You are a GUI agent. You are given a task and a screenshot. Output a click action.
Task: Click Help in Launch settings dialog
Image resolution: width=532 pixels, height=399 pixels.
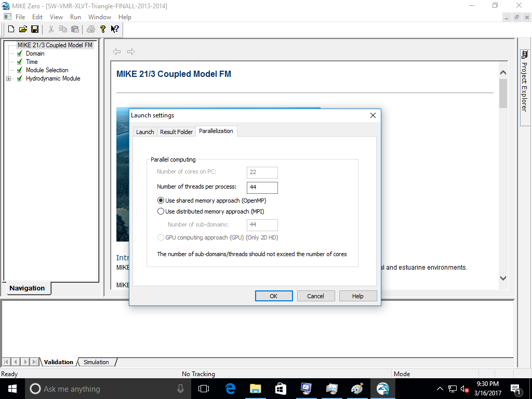click(x=358, y=296)
